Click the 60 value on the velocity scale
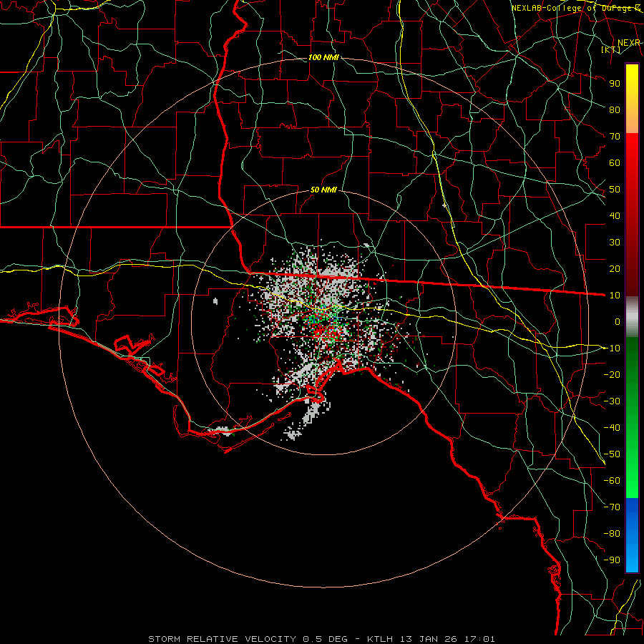 pyautogui.click(x=615, y=163)
